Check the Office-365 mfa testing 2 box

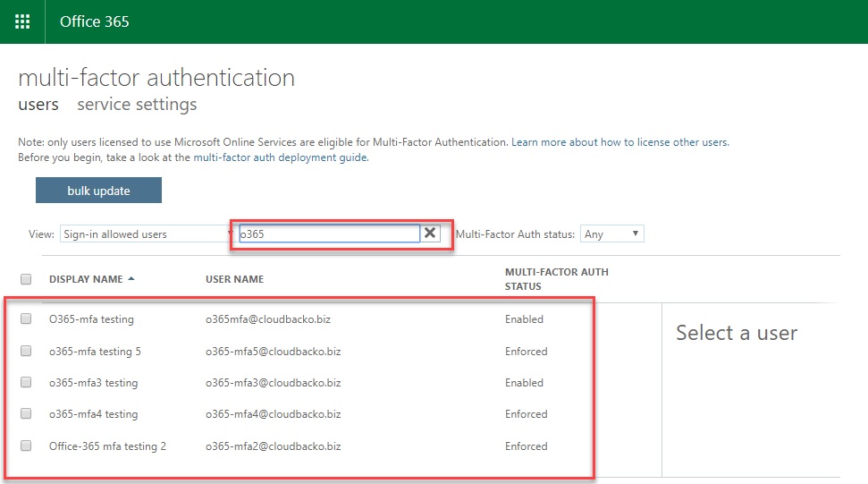(x=26, y=446)
